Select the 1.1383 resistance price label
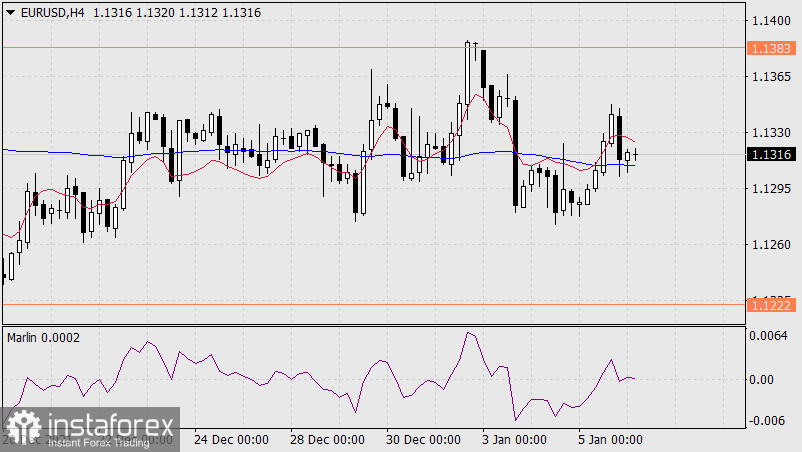Screen dimensions: 802x452 click(x=771, y=47)
